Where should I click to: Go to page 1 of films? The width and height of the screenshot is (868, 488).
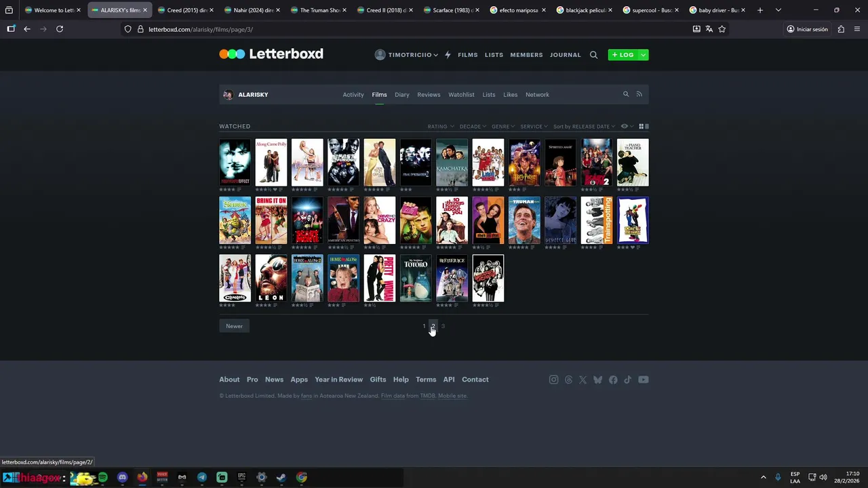[424, 326]
